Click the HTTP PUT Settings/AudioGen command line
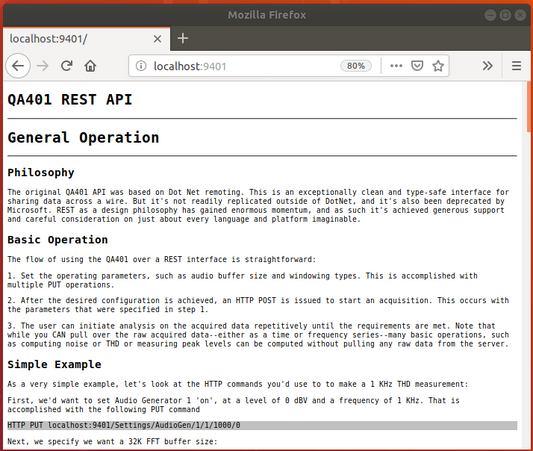533x451 pixels. pyautogui.click(x=262, y=425)
